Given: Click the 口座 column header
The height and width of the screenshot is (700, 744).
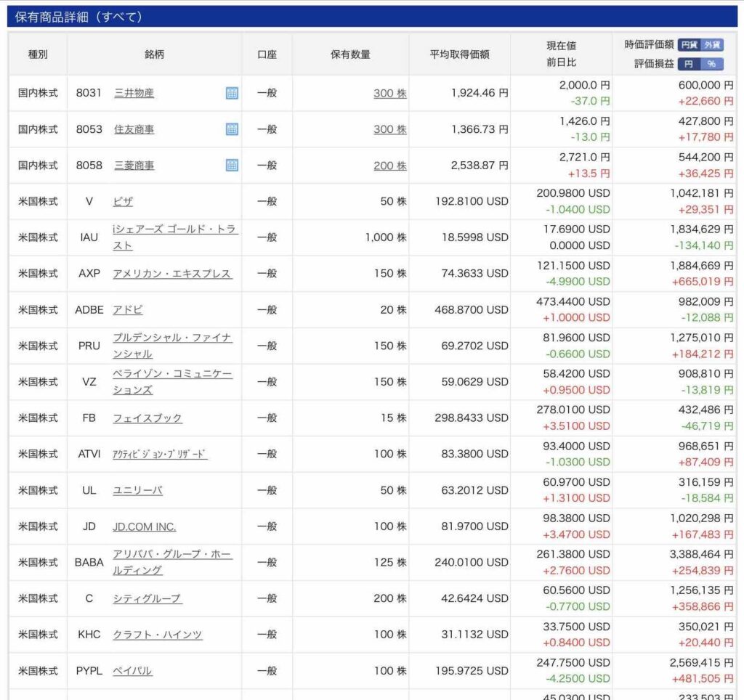Looking at the screenshot, I should tap(267, 54).
